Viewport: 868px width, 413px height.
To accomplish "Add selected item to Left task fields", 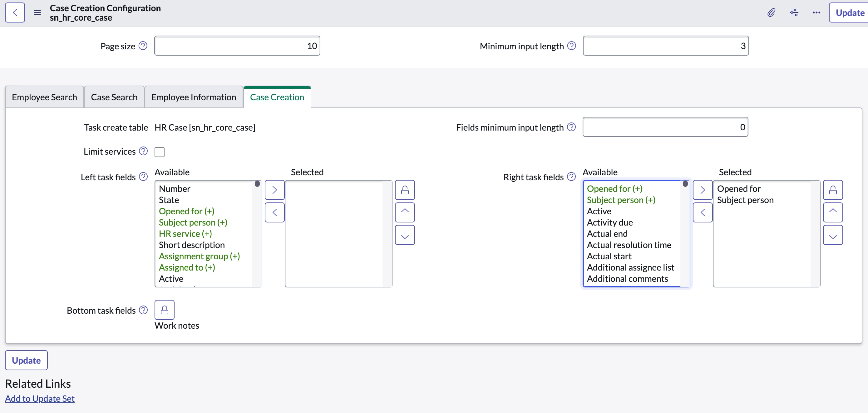I will (275, 190).
